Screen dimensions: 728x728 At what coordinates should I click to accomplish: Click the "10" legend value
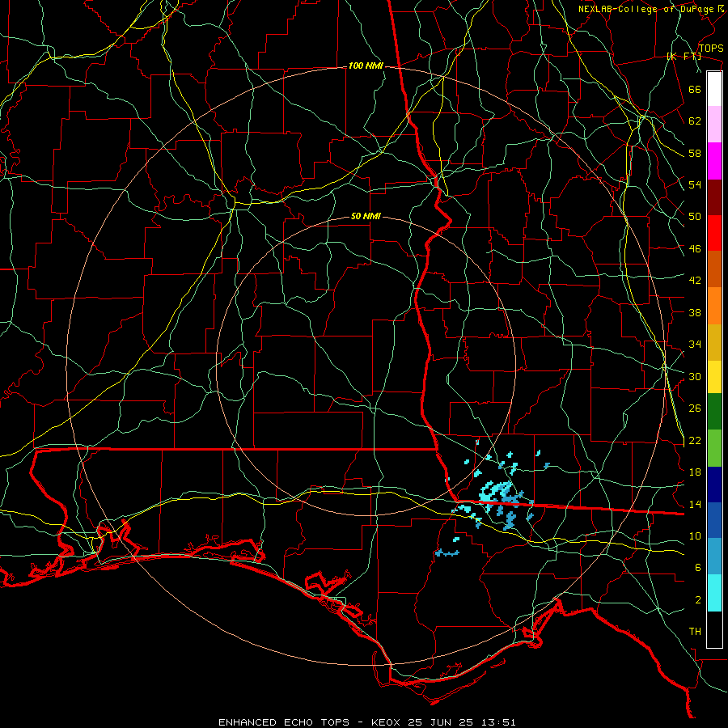(x=695, y=535)
